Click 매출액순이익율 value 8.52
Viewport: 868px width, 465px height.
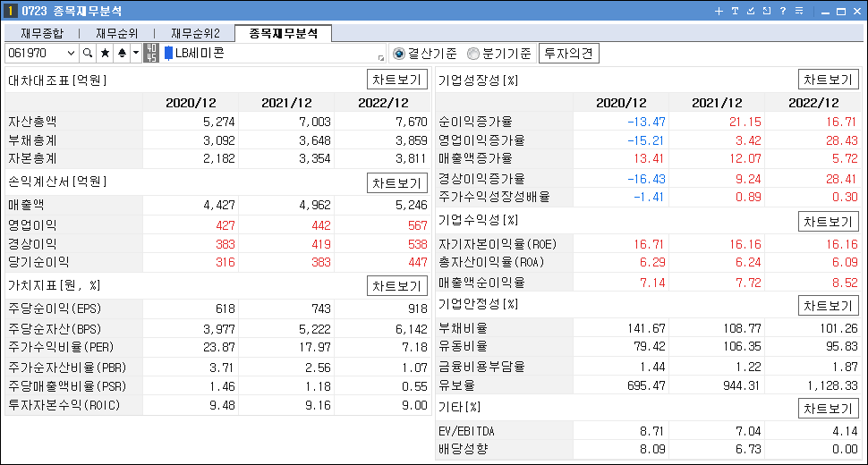845,283
